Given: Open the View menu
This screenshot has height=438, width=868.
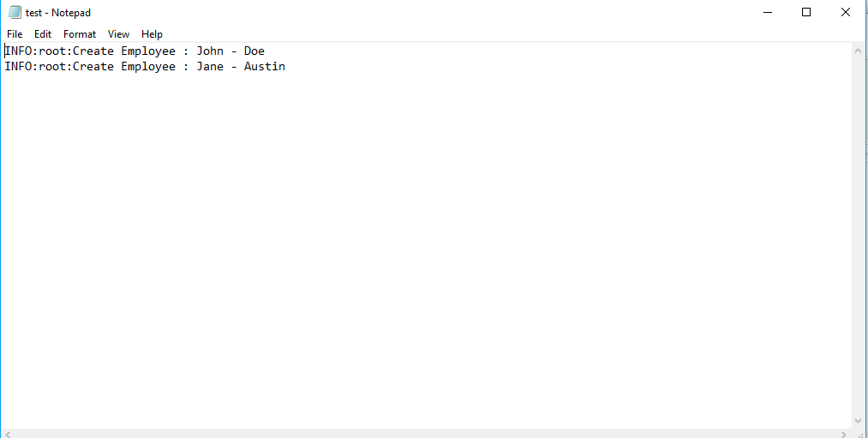Looking at the screenshot, I should click(118, 34).
